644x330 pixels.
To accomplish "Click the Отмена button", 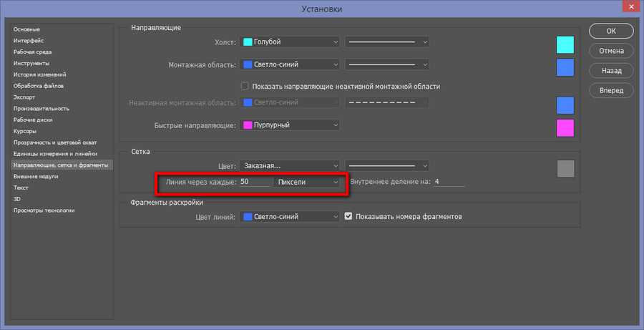I will pos(610,51).
